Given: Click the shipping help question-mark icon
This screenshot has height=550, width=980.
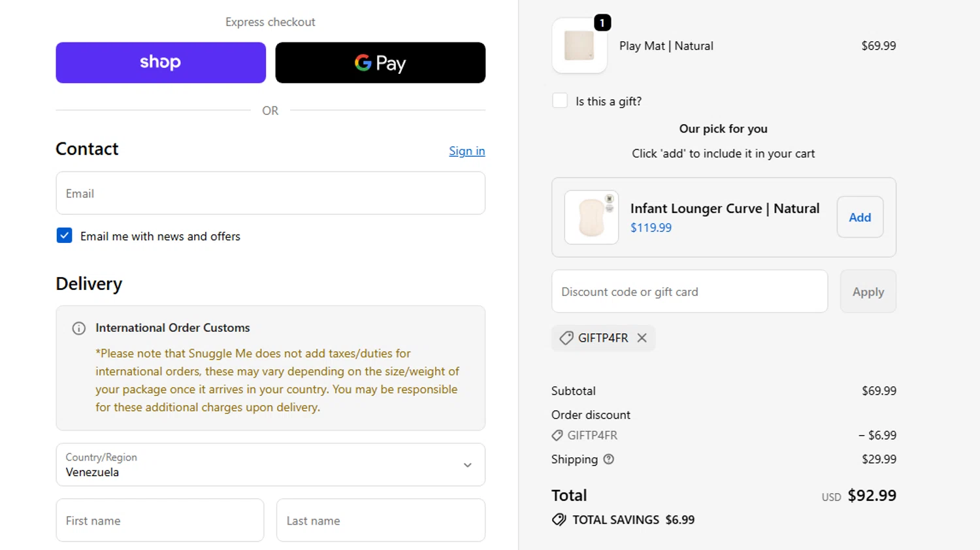Looking at the screenshot, I should (x=609, y=459).
